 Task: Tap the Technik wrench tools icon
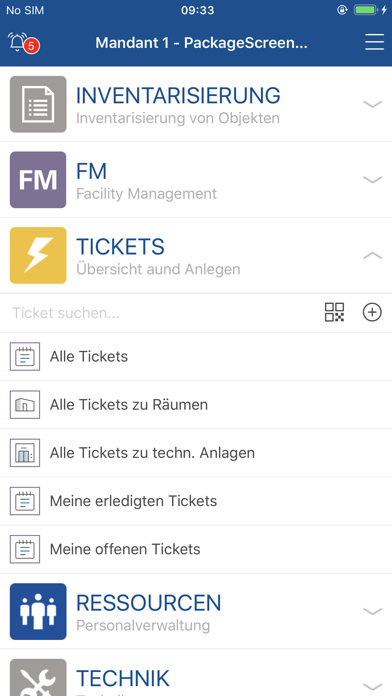coord(38,677)
